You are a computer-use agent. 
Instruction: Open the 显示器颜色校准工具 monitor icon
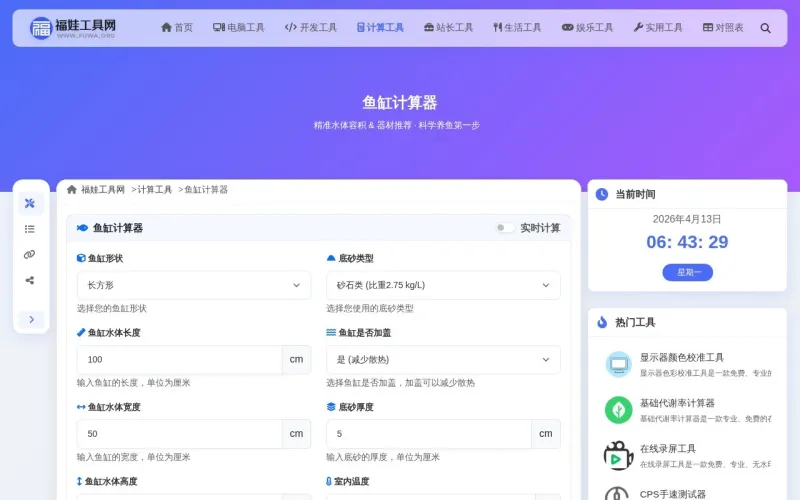[x=619, y=364]
